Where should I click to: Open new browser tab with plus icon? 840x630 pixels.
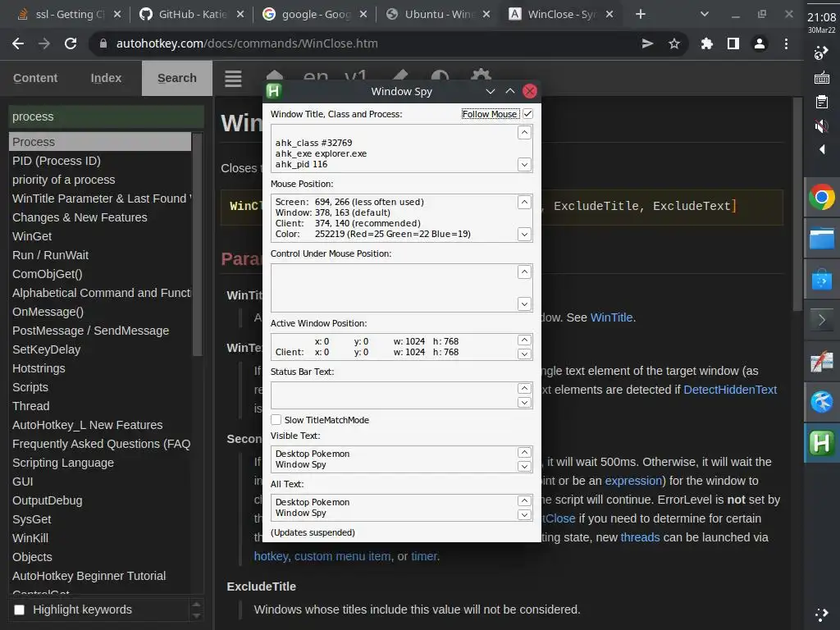tap(640, 14)
